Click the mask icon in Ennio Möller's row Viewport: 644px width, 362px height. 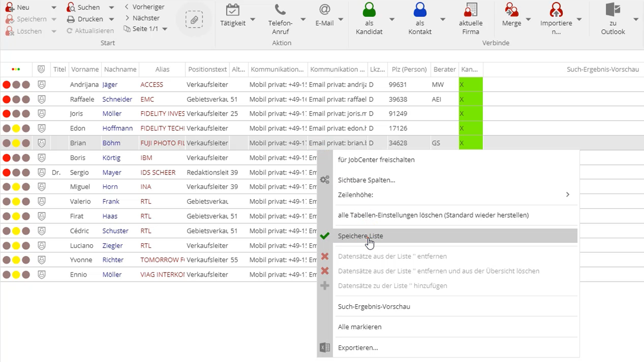42,275
